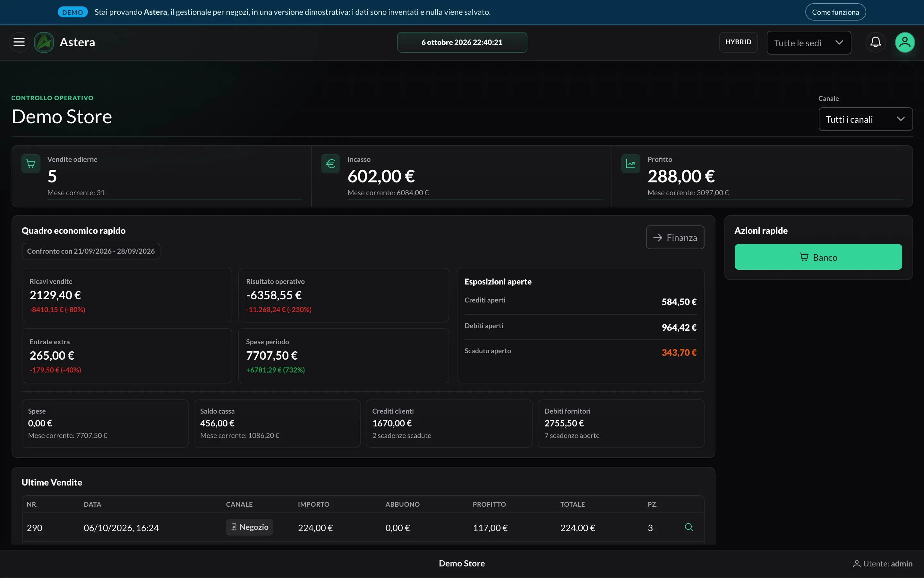Click the trend chart icon beside Profitto

tap(631, 164)
